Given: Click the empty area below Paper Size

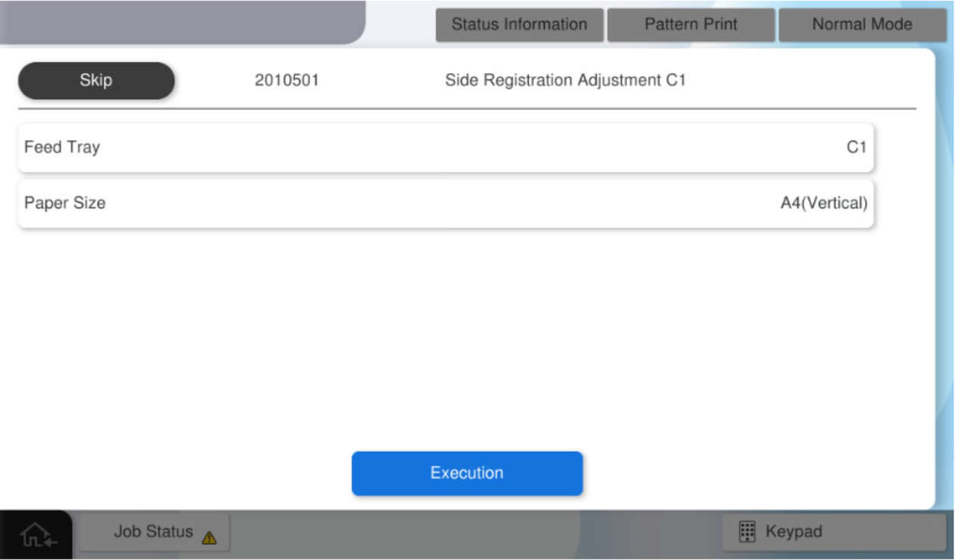Looking at the screenshot, I should click(454, 333).
